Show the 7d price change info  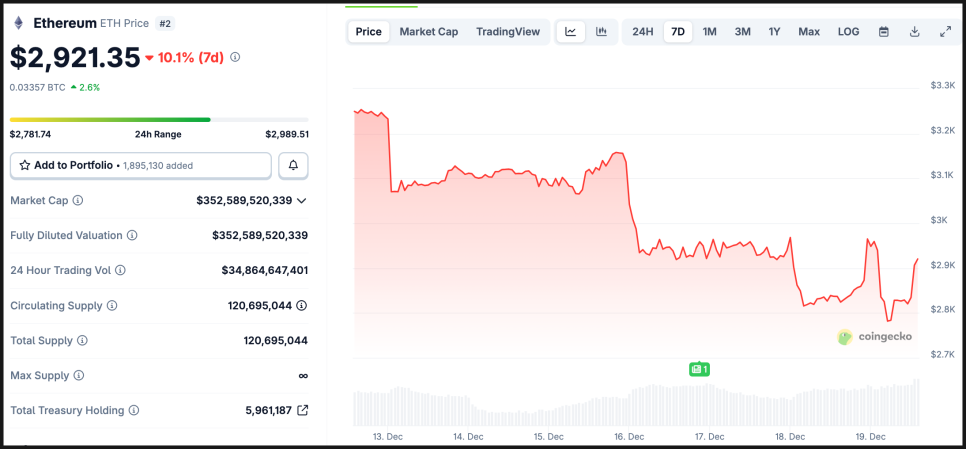[x=235, y=57]
